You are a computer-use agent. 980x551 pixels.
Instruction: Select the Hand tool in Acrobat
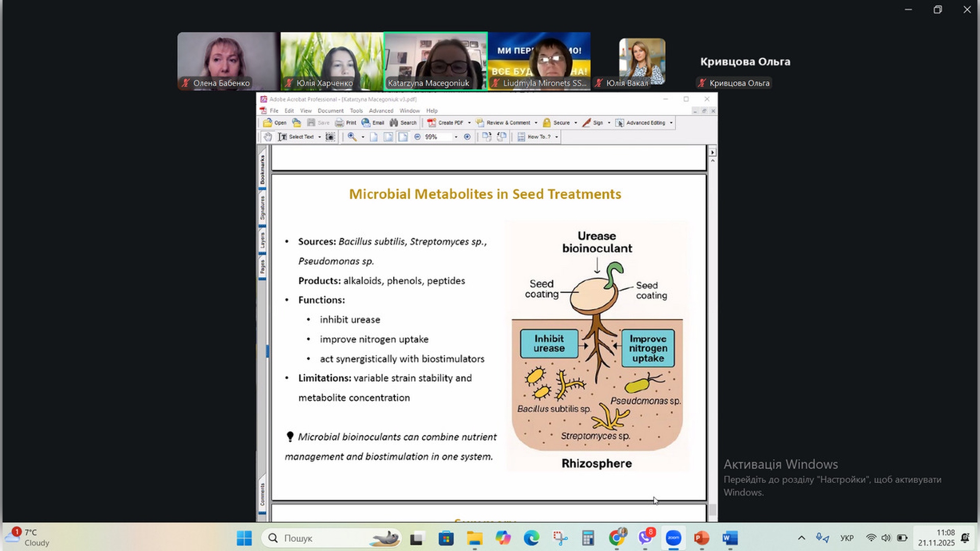pyautogui.click(x=268, y=137)
